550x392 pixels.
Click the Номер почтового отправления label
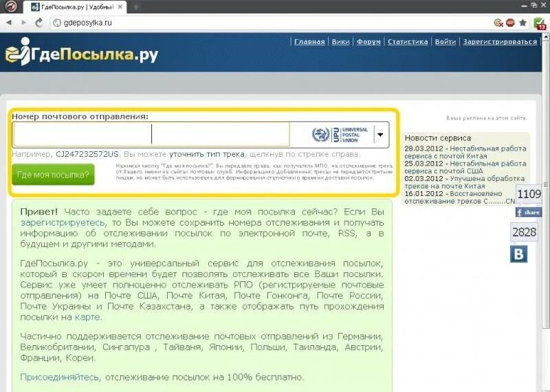click(x=80, y=116)
